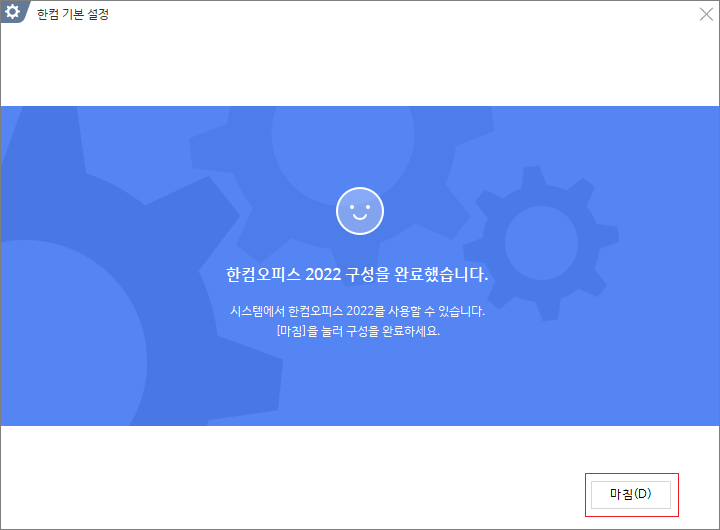Click the 2022 number in the bold heading
The height and width of the screenshot is (530, 720).
click(323, 275)
